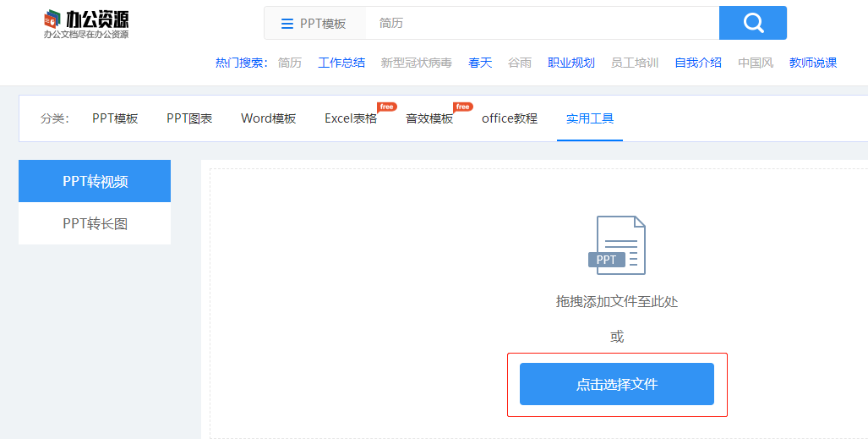The image size is (868, 439).
Task: Open the office教程 category tab
Action: pyautogui.click(x=510, y=118)
